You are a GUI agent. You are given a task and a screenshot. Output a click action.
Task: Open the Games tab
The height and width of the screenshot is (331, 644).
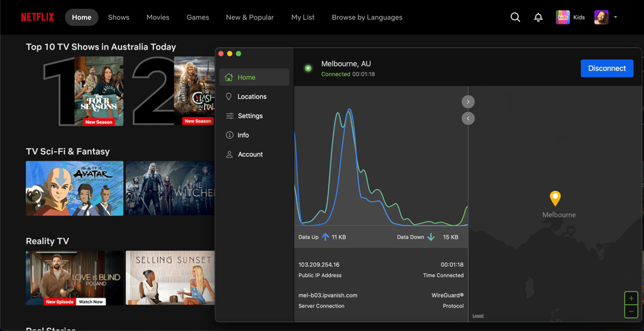point(197,17)
